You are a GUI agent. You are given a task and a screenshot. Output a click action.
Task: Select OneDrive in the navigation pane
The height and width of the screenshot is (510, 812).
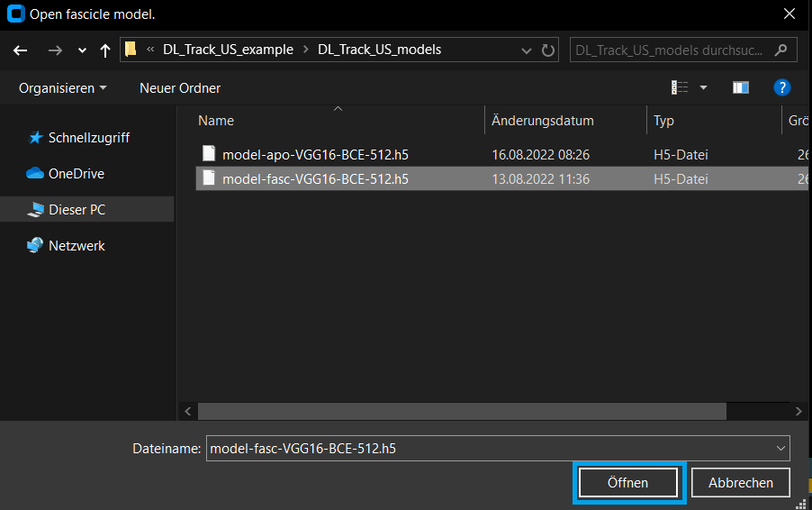[76, 174]
